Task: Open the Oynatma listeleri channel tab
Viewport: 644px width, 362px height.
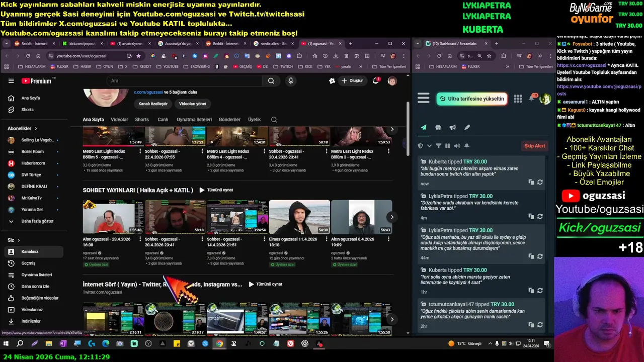Action: (194, 120)
